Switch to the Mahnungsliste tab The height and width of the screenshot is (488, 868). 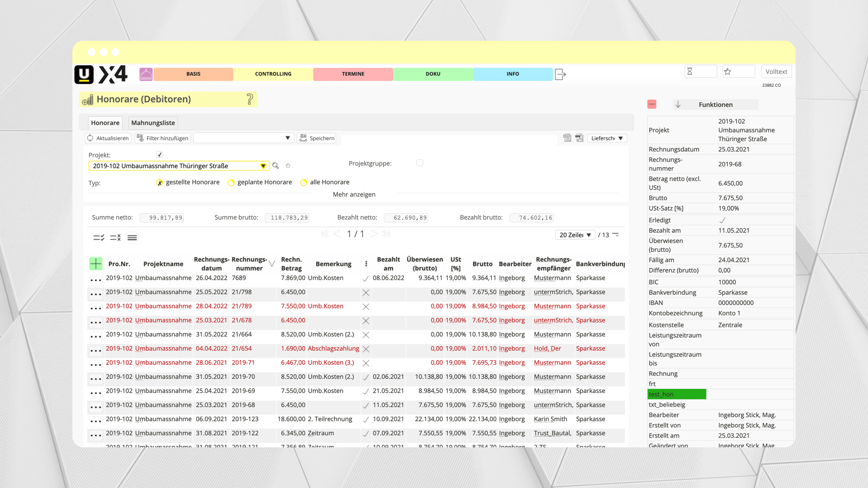point(153,123)
